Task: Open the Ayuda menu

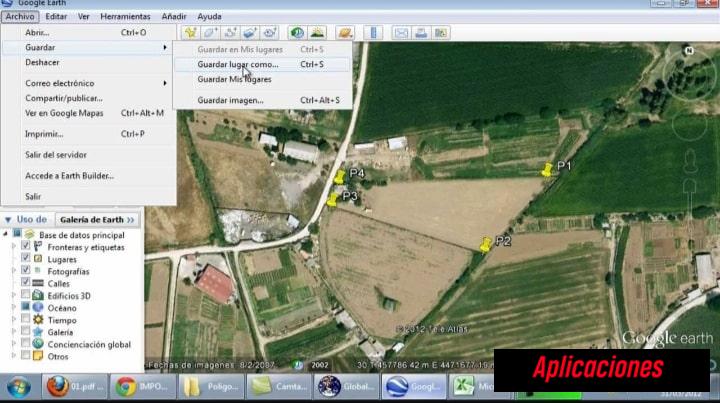Action: click(209, 17)
